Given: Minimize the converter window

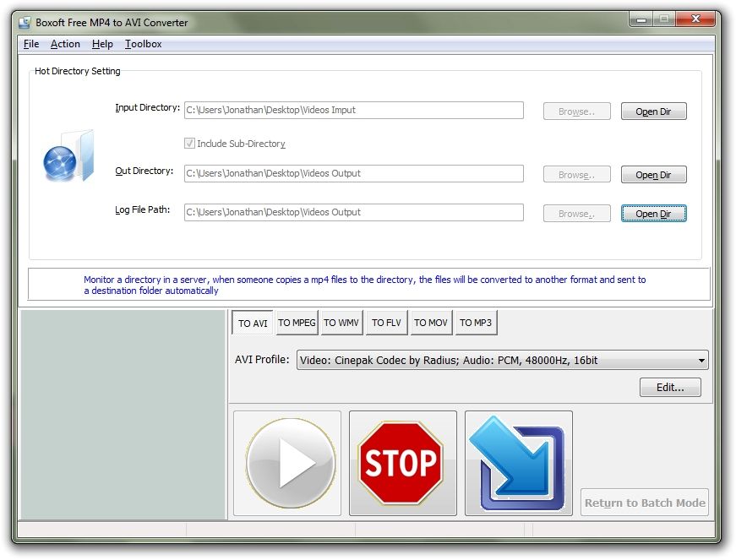Looking at the screenshot, I should 641,19.
